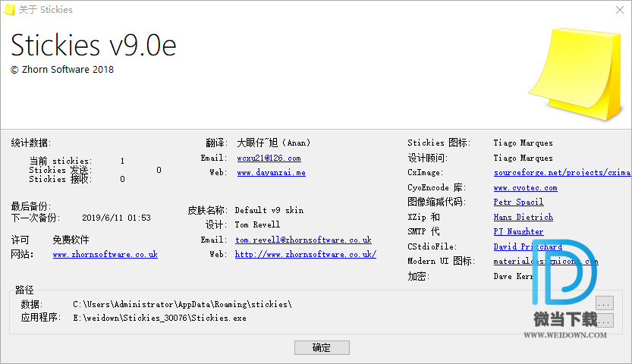Open the sourceforge.net CxImage link
The height and width of the screenshot is (364, 632).
click(x=562, y=173)
